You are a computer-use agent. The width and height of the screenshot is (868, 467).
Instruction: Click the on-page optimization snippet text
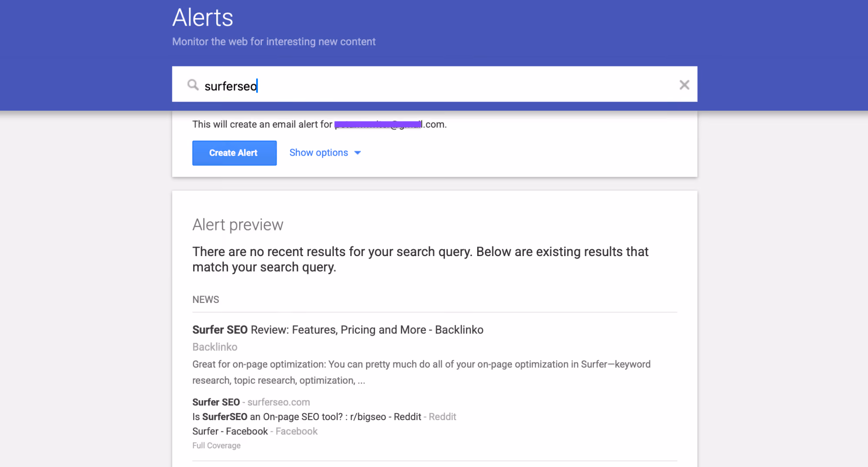[x=421, y=372]
